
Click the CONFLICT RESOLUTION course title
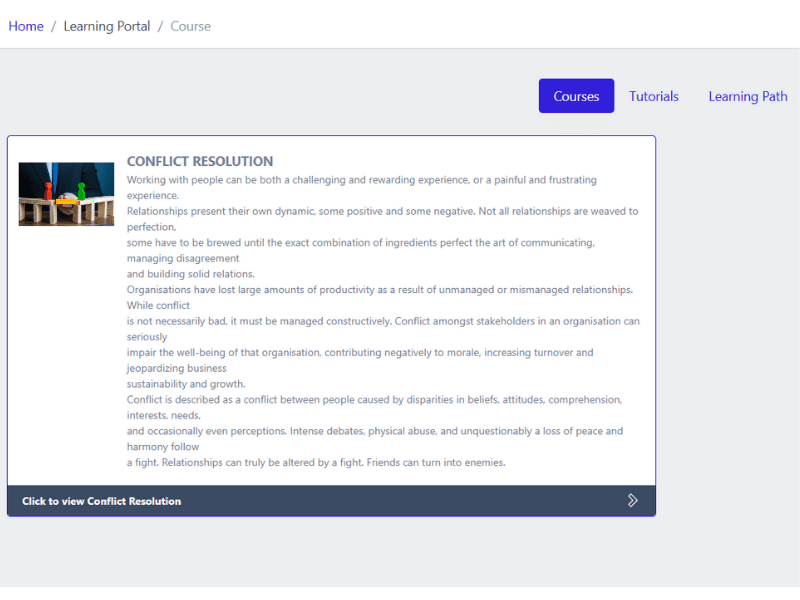pyautogui.click(x=200, y=161)
